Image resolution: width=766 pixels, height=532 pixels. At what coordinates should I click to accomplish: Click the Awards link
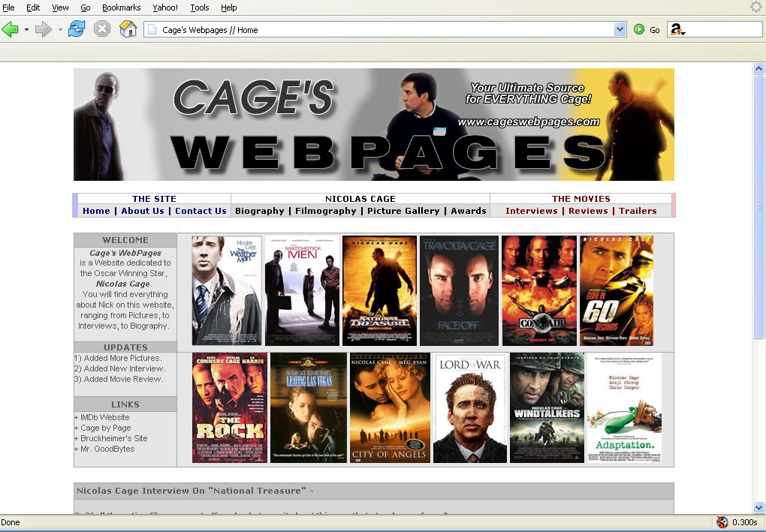(469, 211)
